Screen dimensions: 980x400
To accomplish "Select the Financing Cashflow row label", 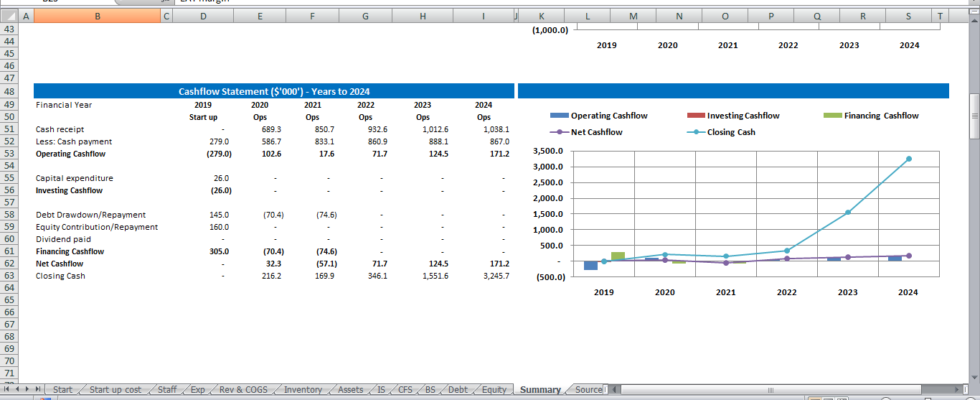I will (70, 251).
